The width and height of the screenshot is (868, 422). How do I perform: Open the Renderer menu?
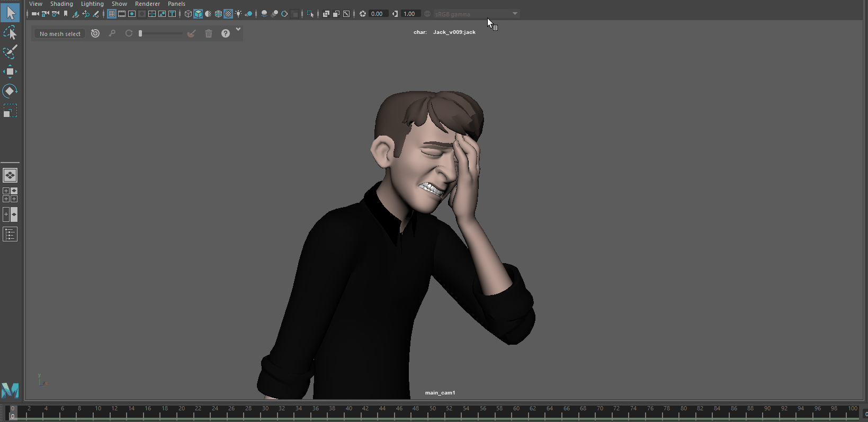(147, 4)
